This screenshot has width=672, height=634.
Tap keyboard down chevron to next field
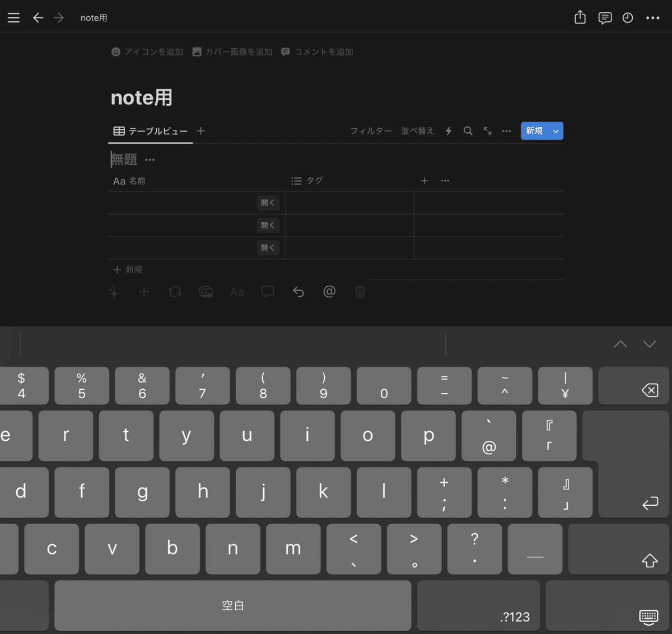coord(650,344)
